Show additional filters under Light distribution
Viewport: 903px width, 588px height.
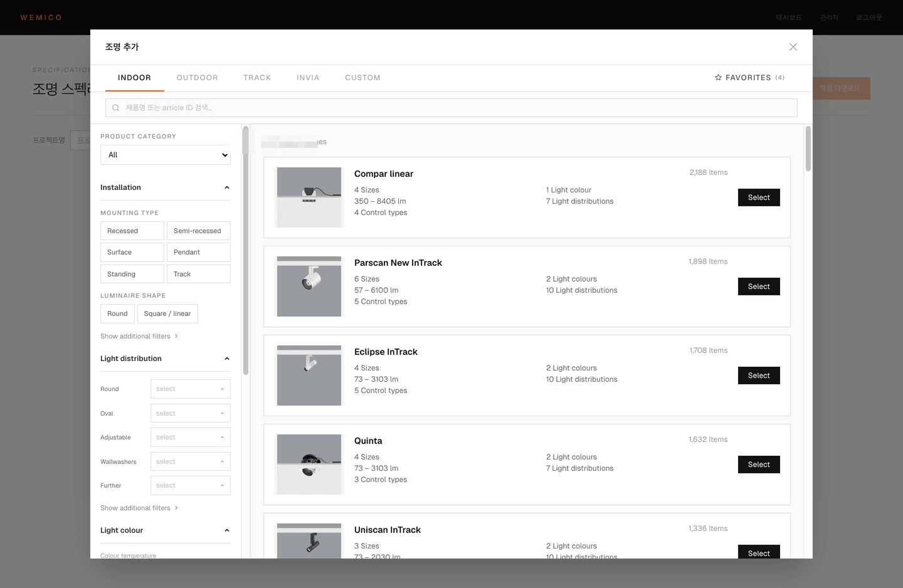coord(139,508)
